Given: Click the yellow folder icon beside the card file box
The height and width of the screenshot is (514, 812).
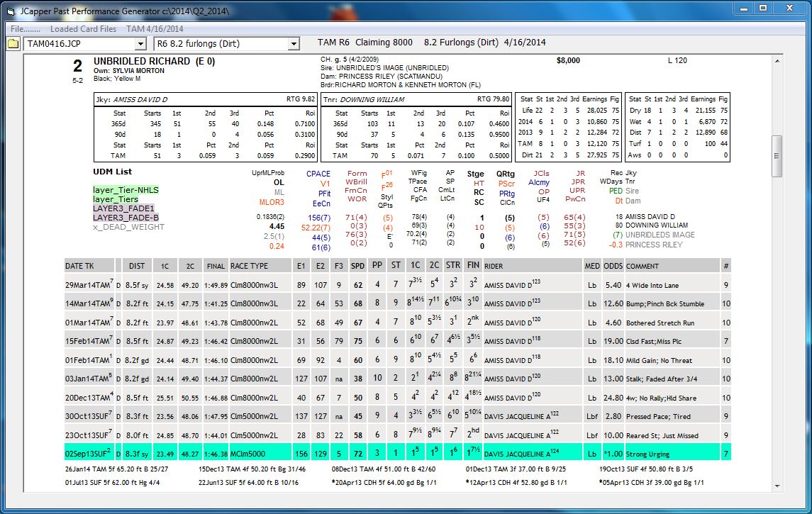Looking at the screenshot, I should tap(13, 44).
